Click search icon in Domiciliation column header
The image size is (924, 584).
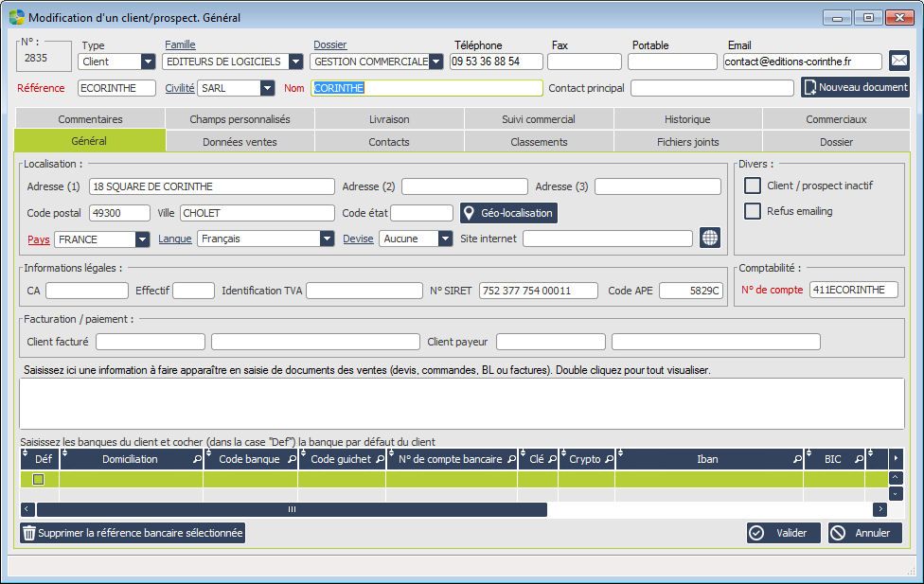click(x=198, y=459)
